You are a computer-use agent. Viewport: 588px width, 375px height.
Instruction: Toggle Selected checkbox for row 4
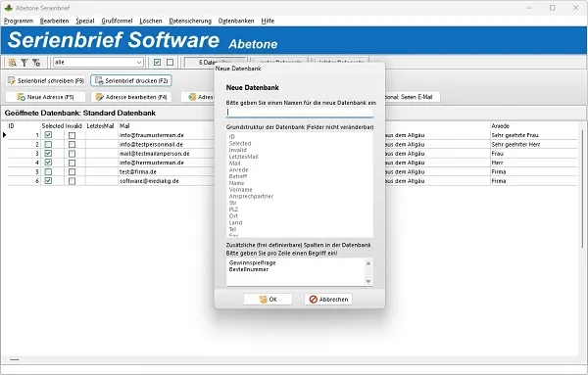point(48,163)
